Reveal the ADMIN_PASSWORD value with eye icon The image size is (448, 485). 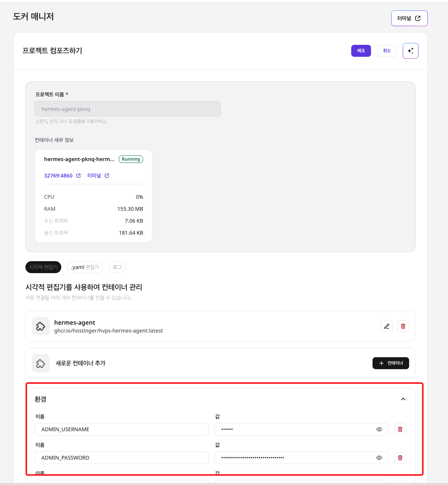click(x=379, y=458)
